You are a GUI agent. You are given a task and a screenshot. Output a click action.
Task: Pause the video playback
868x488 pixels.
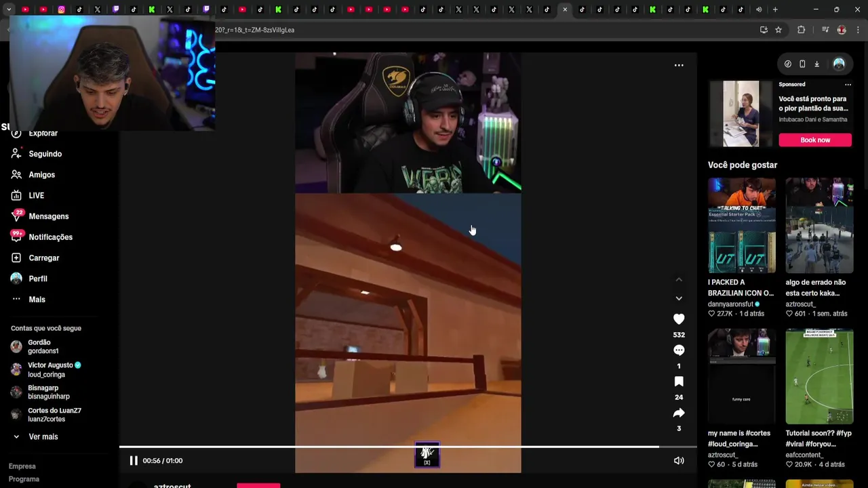(134, 461)
